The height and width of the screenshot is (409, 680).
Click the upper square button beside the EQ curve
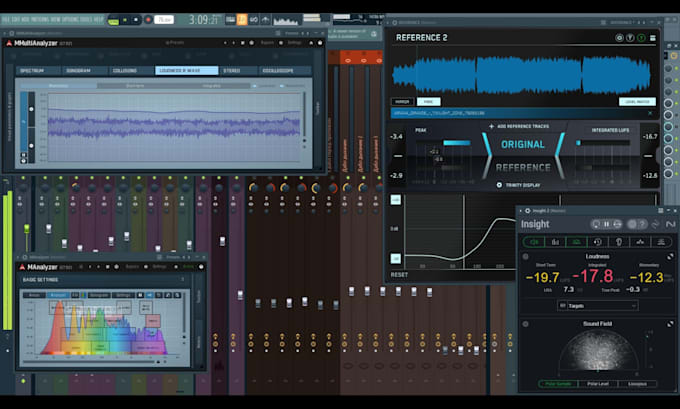coord(396,200)
